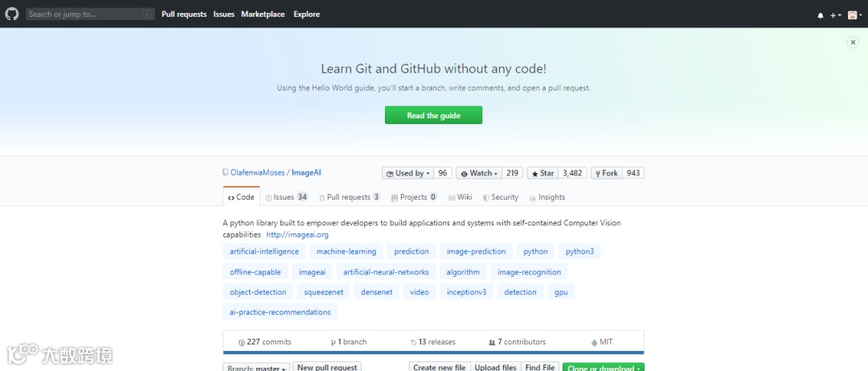View the 219 watchers count
The height and width of the screenshot is (371, 868).
coord(513,173)
